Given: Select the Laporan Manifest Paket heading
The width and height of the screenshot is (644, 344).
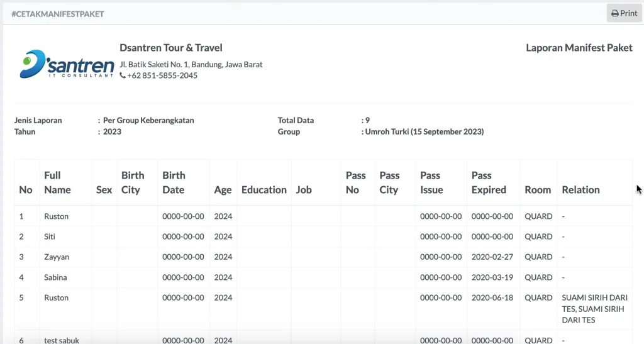Looking at the screenshot, I should [579, 48].
